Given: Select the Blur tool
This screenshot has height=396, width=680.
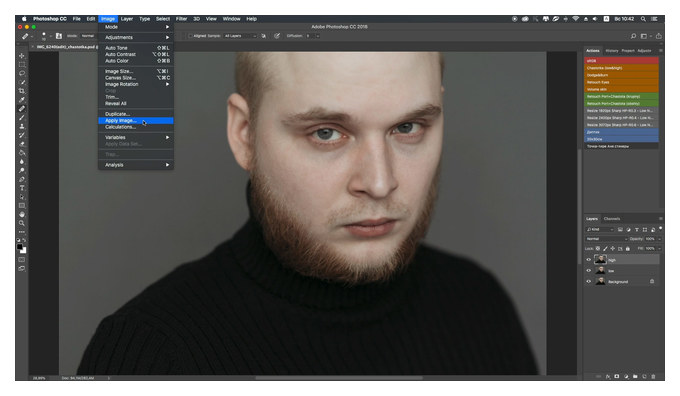Looking at the screenshot, I should click(22, 161).
